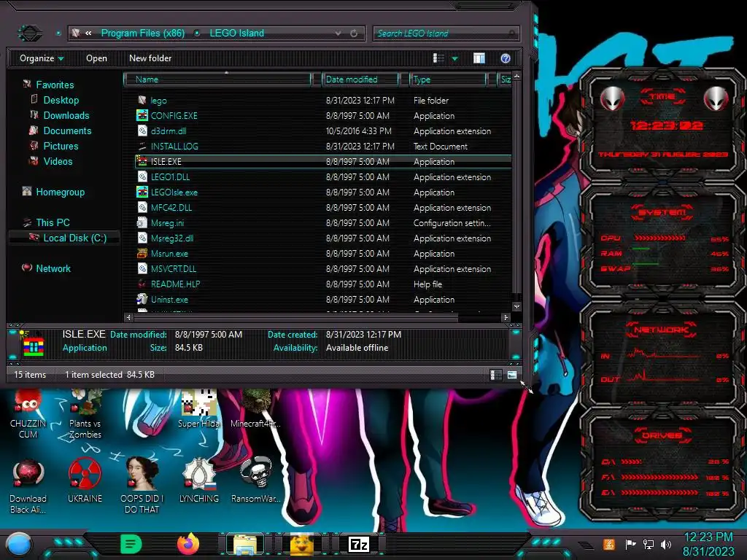Click the green notes taskbar icon
Screen dimensions: 747x560
pyautogui.click(x=131, y=544)
